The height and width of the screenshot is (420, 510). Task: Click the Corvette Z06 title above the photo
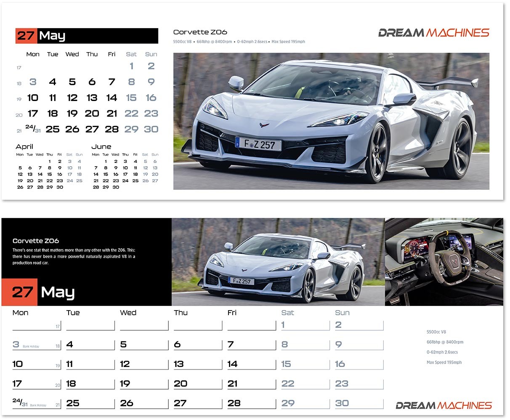coord(199,32)
